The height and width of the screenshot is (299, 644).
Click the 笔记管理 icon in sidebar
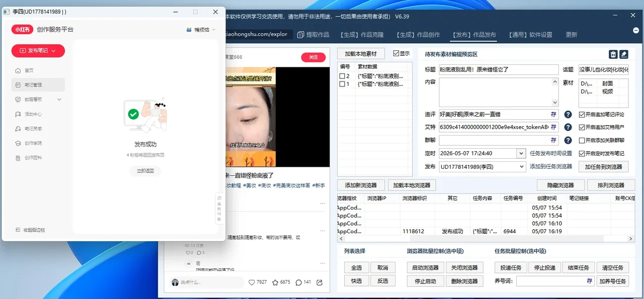click(18, 85)
